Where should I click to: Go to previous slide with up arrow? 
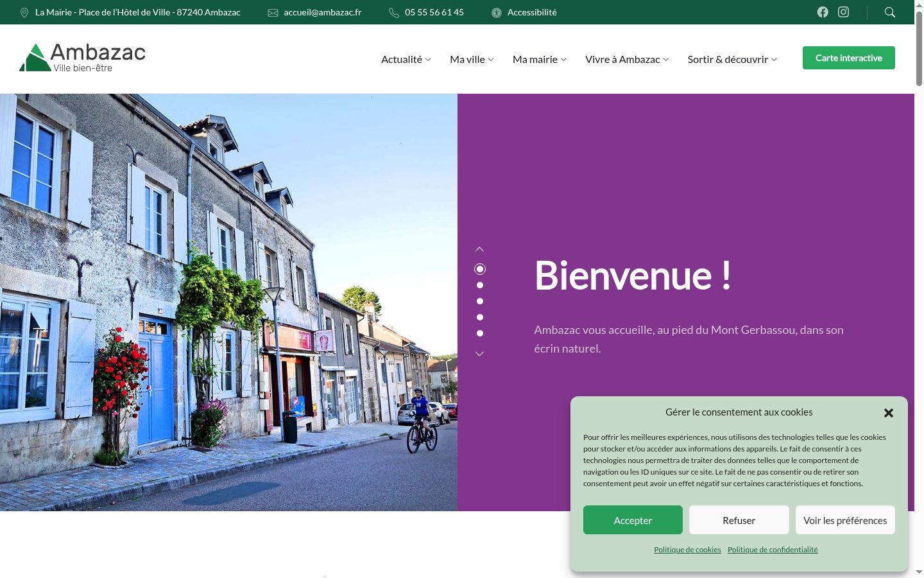click(x=479, y=249)
